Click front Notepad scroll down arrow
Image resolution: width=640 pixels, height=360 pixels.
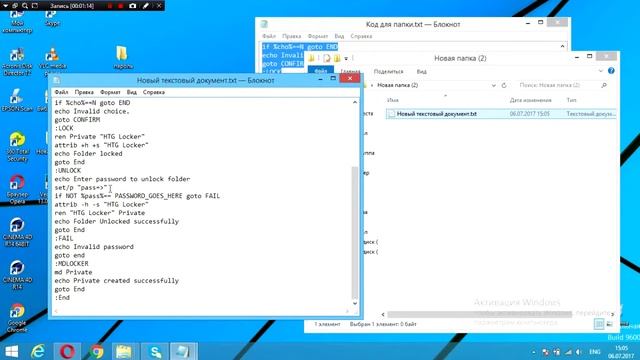[355, 303]
